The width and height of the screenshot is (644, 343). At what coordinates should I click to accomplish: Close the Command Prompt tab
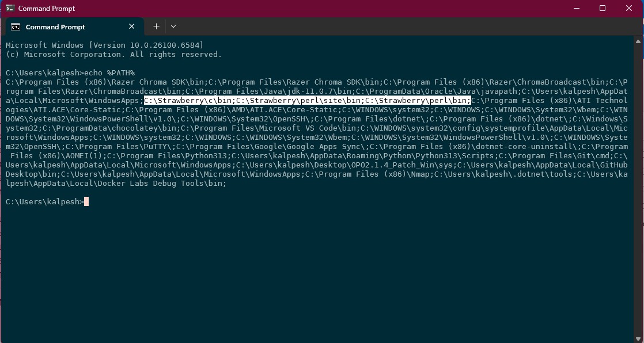click(x=132, y=26)
